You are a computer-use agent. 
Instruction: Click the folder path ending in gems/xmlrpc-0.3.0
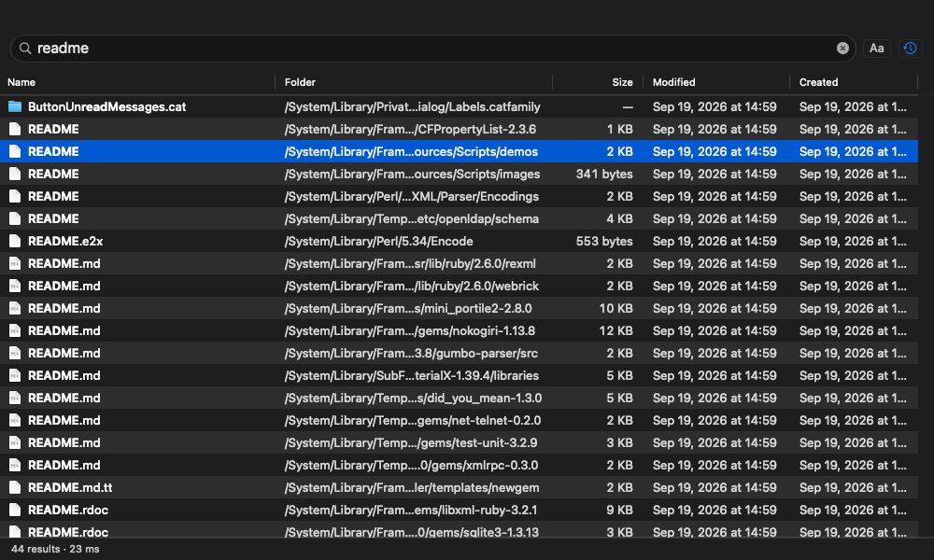coord(412,466)
